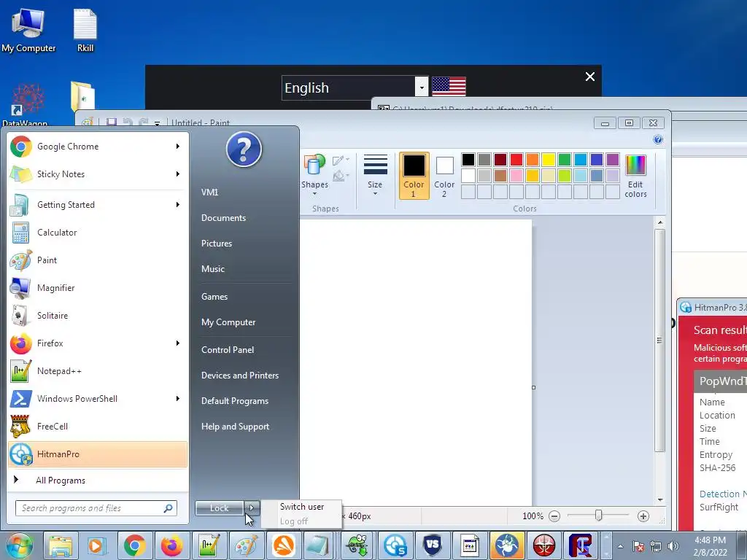
Task: Select Color 1 button in Paint
Action: (x=414, y=176)
